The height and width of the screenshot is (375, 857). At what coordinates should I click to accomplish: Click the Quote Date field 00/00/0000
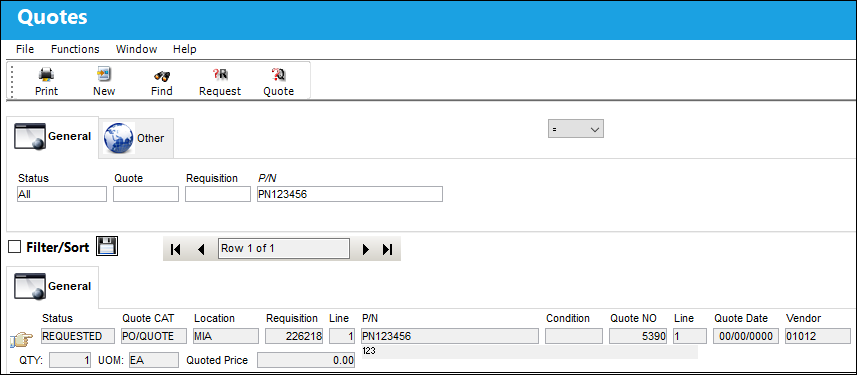746,336
